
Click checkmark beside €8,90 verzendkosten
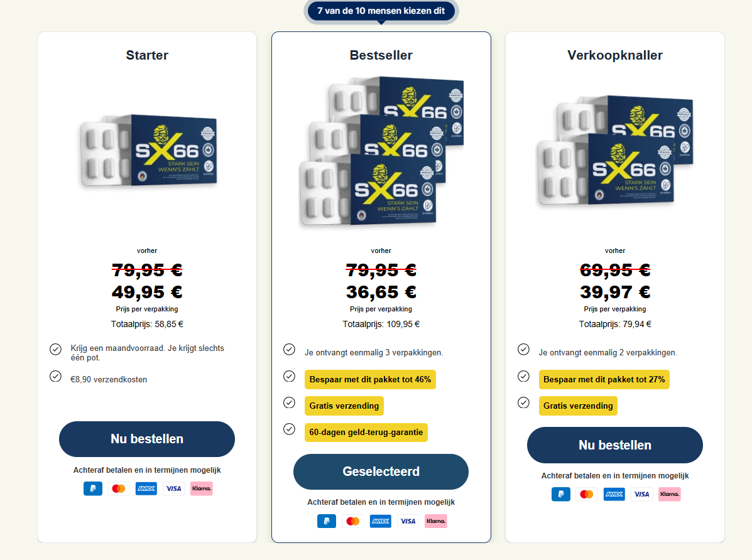55,377
